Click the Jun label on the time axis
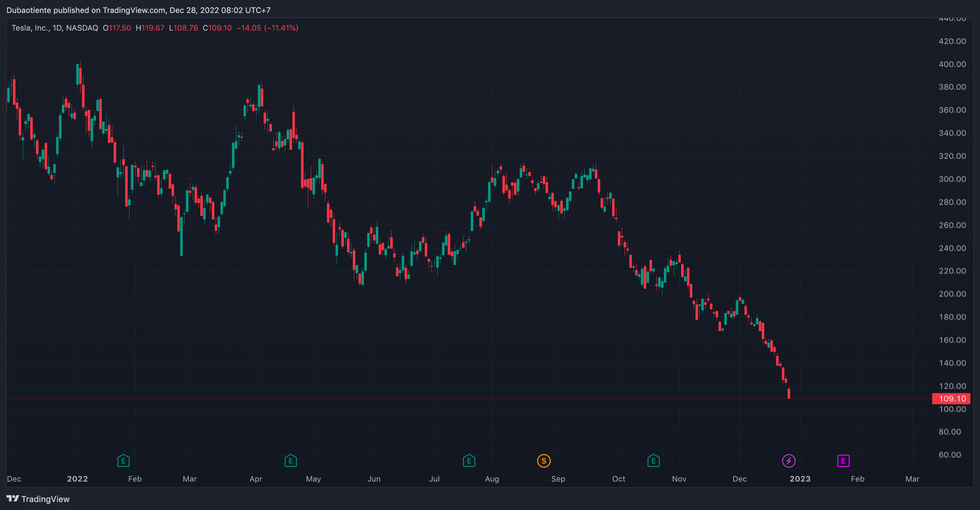Screen dimensions: 980x510 [374, 479]
